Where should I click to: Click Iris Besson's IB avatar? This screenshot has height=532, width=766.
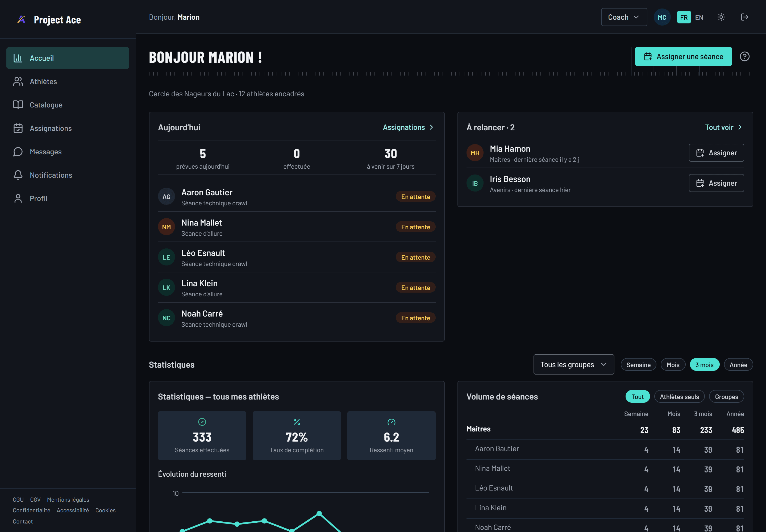point(475,183)
